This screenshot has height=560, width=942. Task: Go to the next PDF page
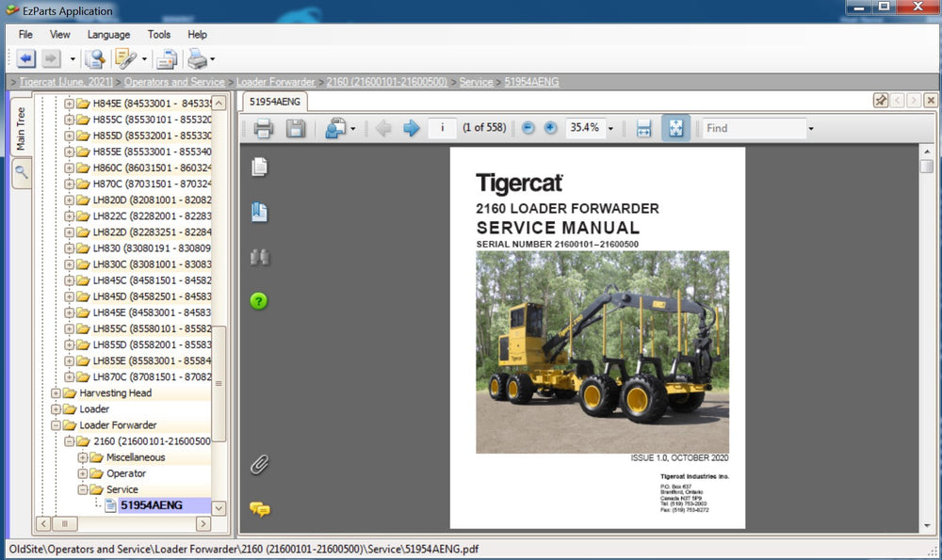point(412,129)
